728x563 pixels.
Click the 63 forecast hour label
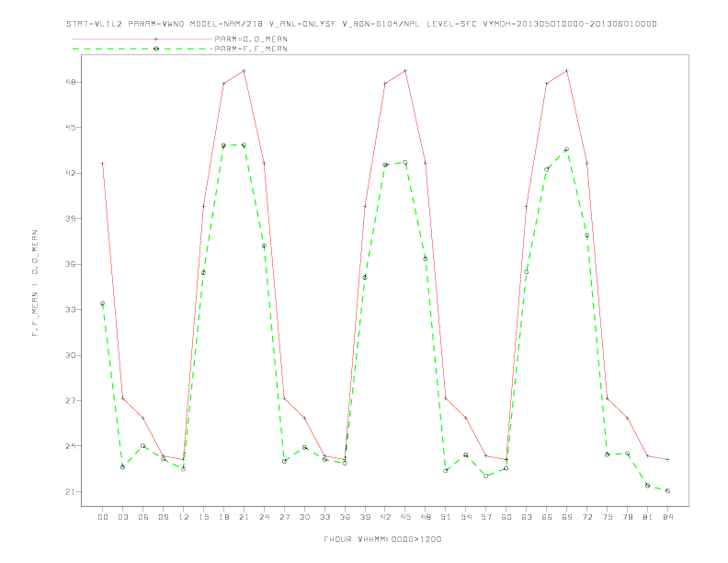(x=527, y=517)
